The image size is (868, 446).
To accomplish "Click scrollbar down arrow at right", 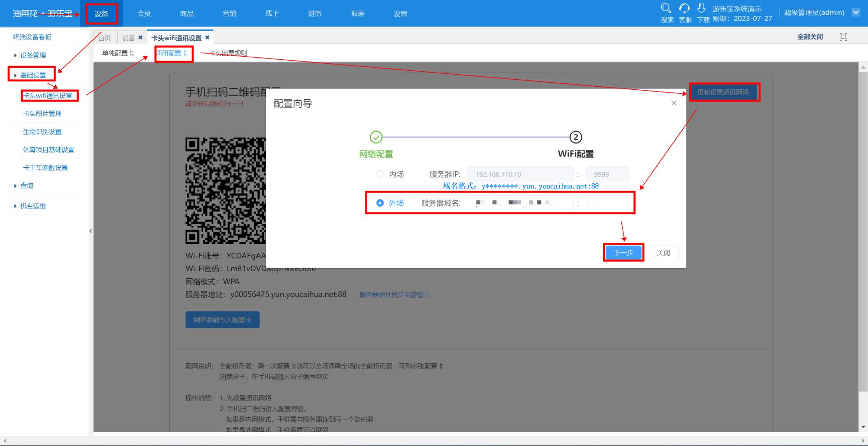I will (863, 427).
